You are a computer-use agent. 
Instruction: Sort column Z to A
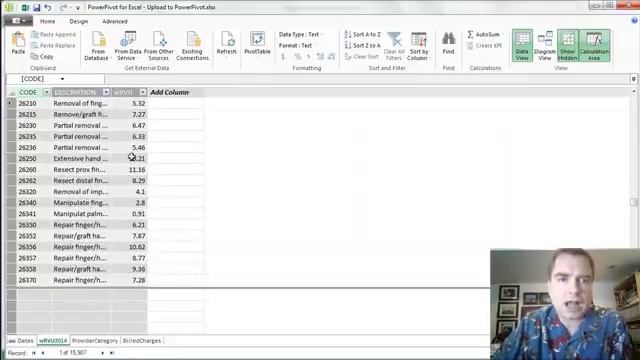[362, 46]
